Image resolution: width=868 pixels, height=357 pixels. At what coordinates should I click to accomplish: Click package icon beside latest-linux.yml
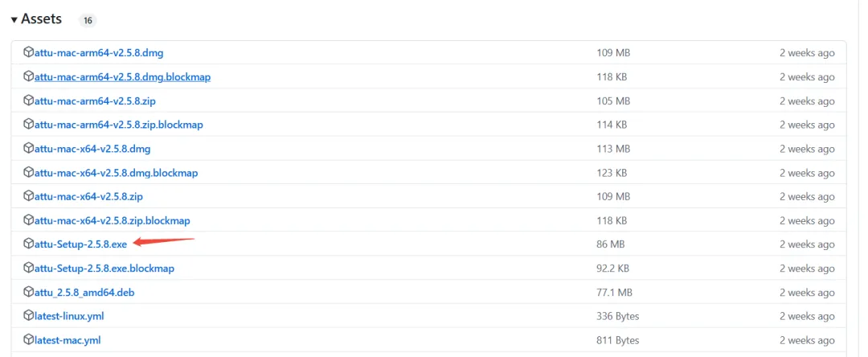coord(29,316)
